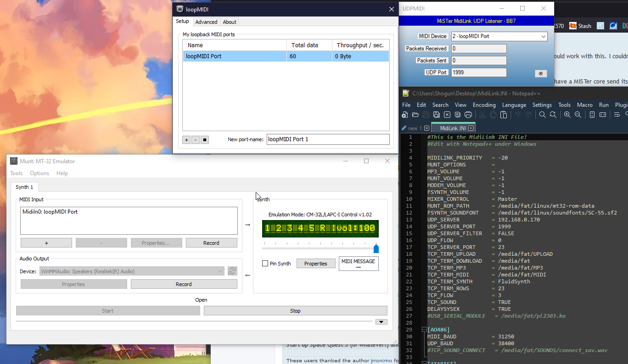
Task: Enable the Pin Synth checkbox
Action: pyautogui.click(x=265, y=264)
